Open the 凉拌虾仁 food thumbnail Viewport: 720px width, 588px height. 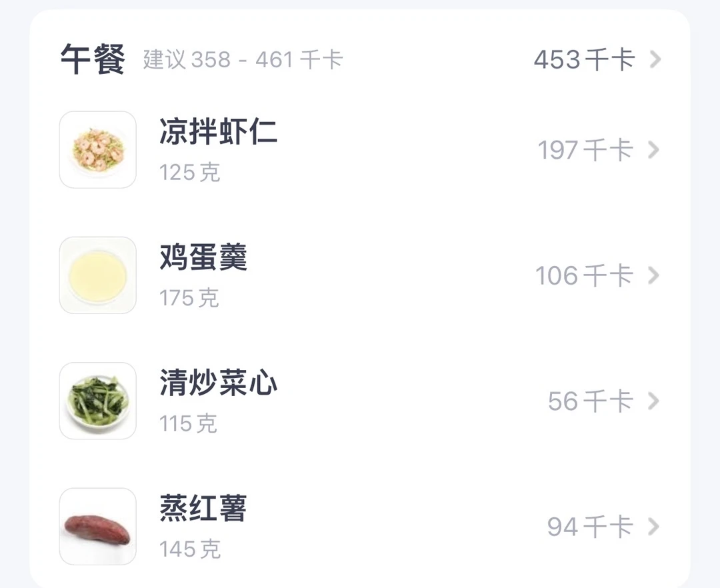click(98, 149)
